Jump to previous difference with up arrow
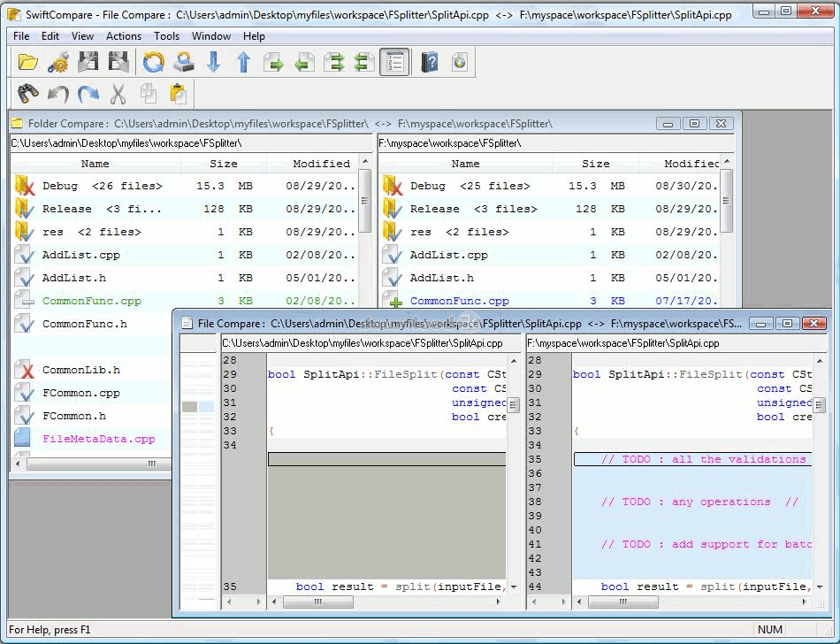840x644 pixels. [243, 62]
